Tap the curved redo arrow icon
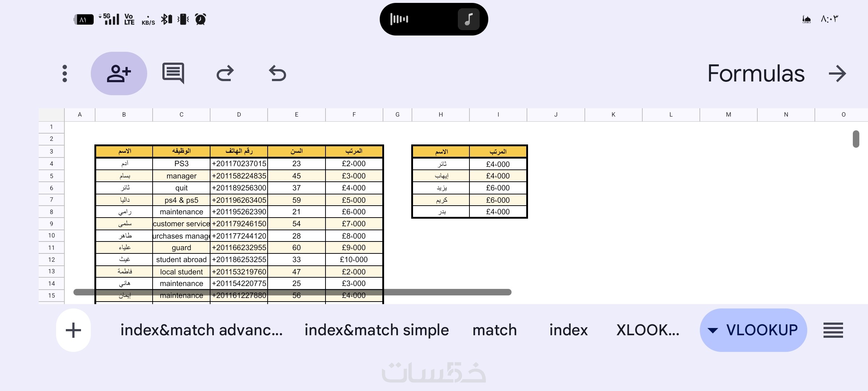The width and height of the screenshot is (868, 391). (x=225, y=73)
